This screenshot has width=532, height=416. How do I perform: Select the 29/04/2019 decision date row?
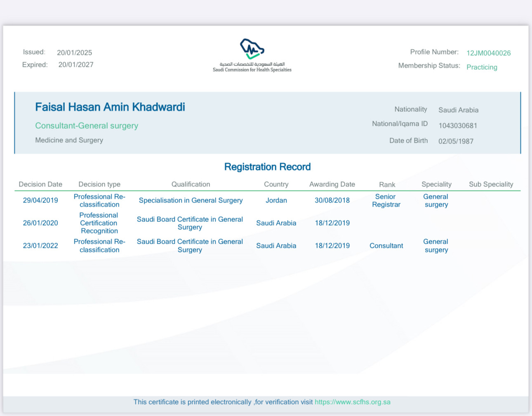[x=40, y=200]
